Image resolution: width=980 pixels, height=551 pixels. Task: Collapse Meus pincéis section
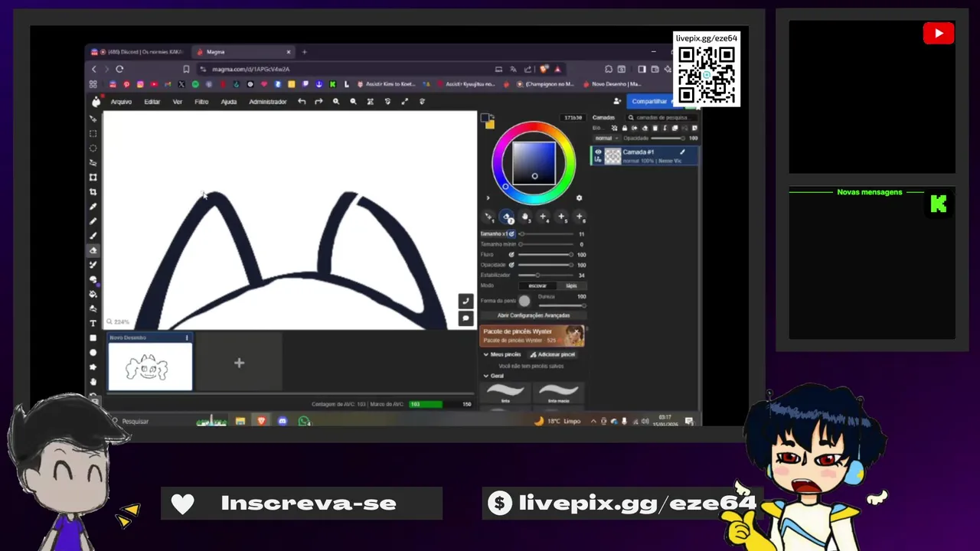click(x=485, y=354)
